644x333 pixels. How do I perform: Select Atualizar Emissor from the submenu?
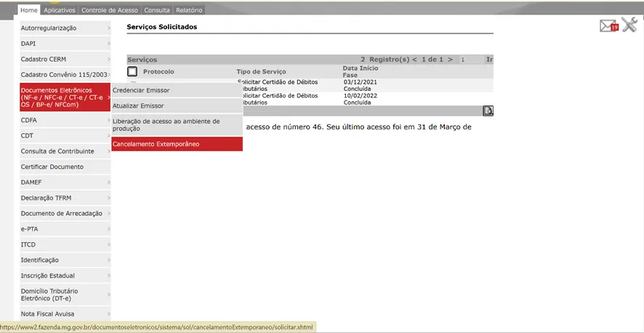coord(177,106)
